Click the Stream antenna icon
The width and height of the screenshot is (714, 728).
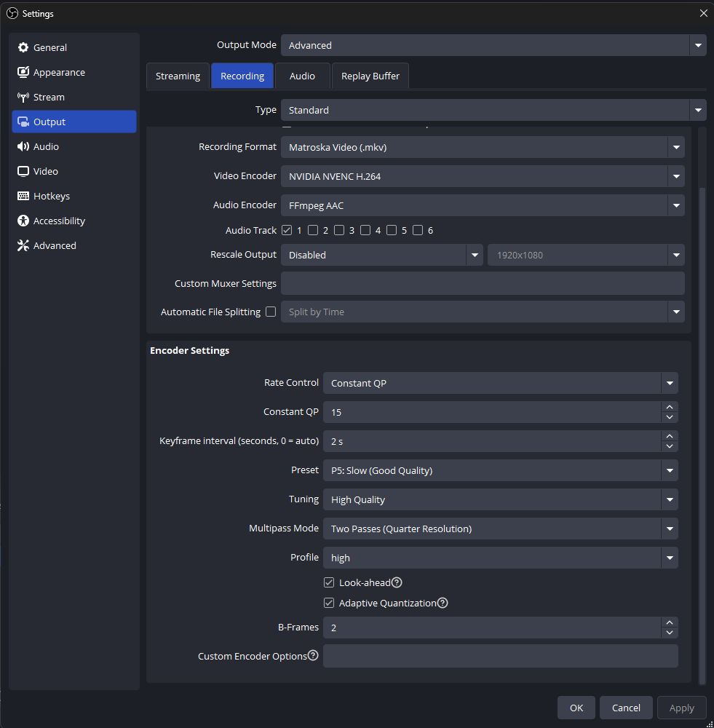(x=23, y=97)
